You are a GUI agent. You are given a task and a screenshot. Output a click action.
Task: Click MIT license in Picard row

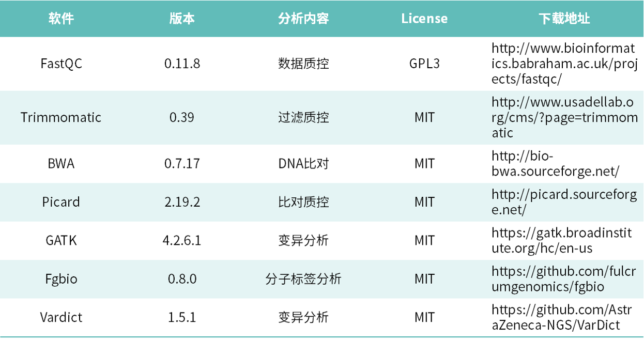pos(424,202)
